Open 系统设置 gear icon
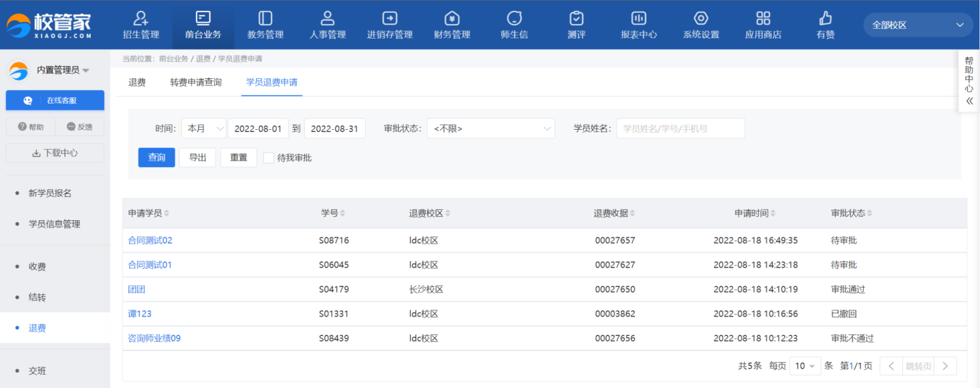Screen dimensions: 980x388 point(701,18)
